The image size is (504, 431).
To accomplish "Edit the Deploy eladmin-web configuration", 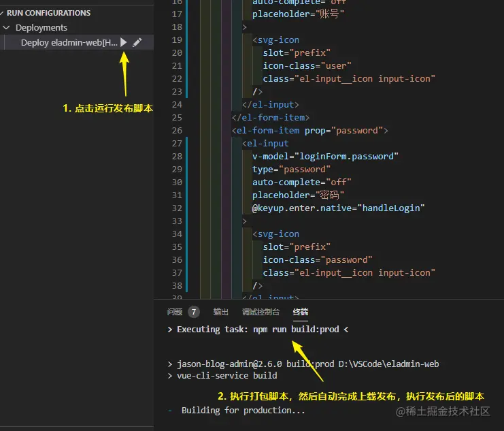I will [137, 42].
